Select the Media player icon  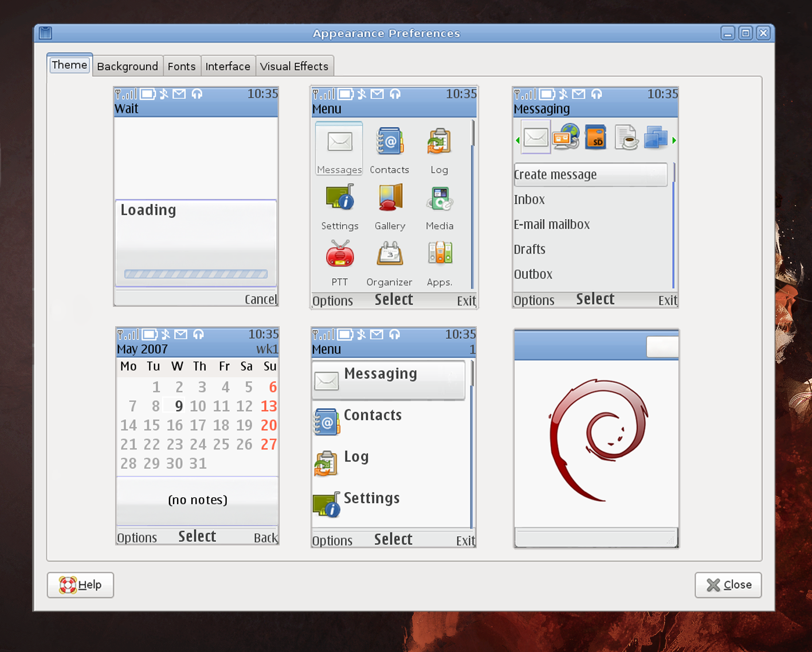click(x=439, y=198)
